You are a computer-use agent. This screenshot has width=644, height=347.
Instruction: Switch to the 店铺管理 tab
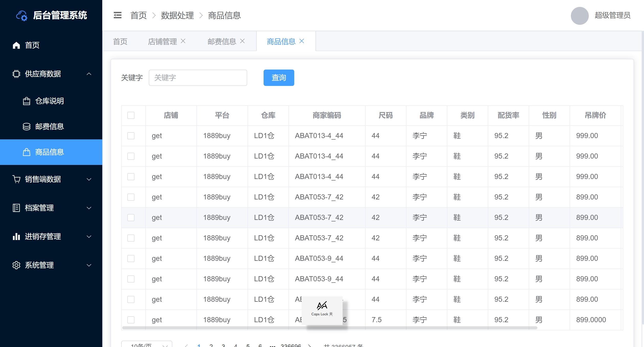point(163,41)
